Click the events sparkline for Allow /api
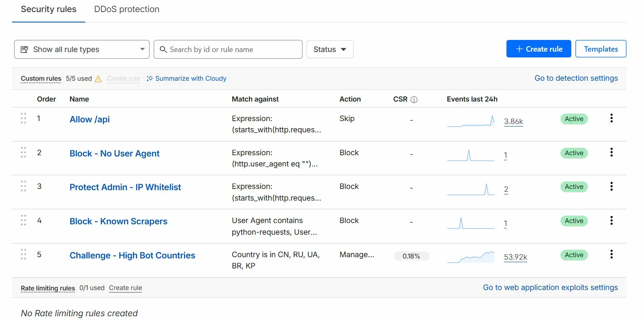This screenshot has width=644, height=320. pos(471,121)
